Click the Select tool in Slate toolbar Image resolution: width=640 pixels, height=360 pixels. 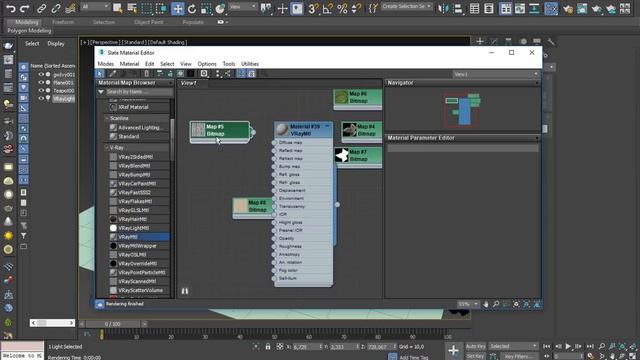coord(100,73)
